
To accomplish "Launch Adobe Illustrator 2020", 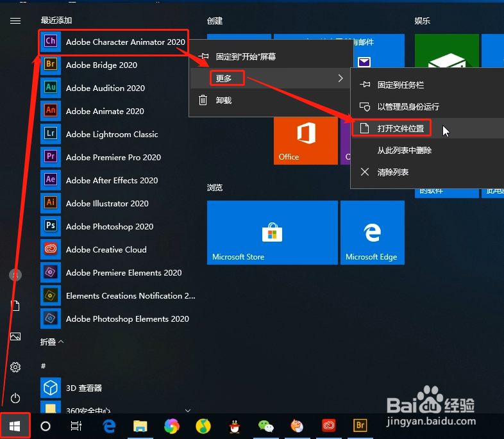I will tap(117, 204).
